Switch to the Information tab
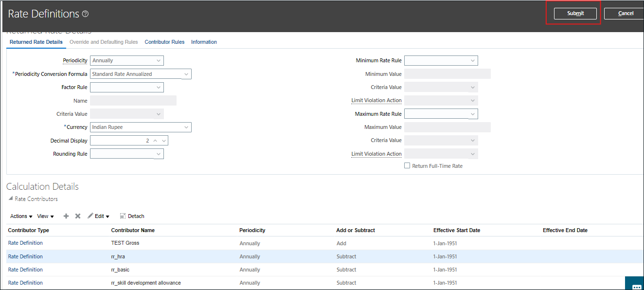 tap(204, 42)
